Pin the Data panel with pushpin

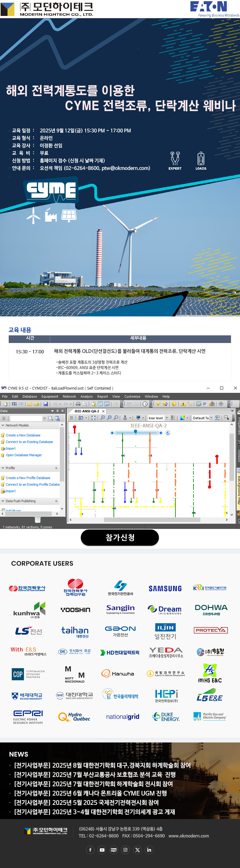click(57, 411)
